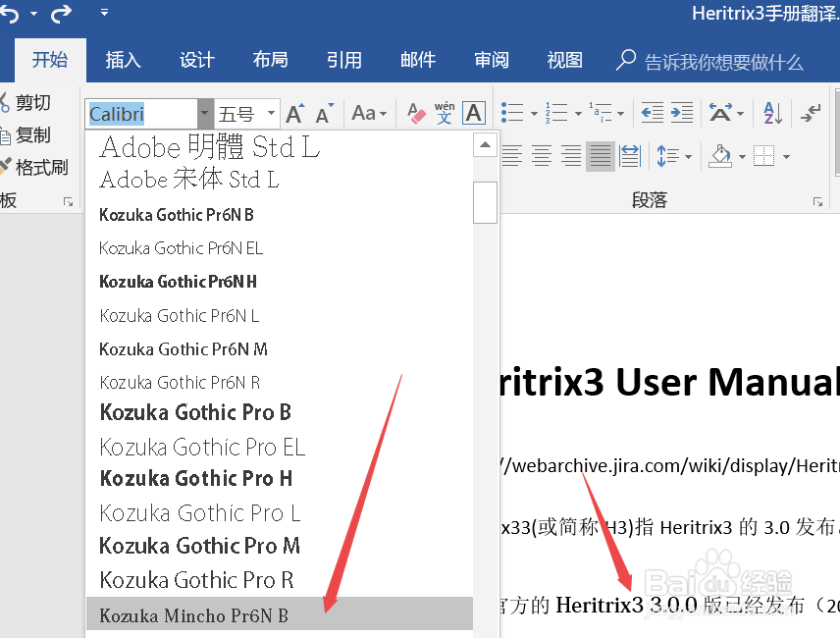Click the 格式刷 format painter button
The height and width of the screenshot is (638, 840).
(x=34, y=167)
